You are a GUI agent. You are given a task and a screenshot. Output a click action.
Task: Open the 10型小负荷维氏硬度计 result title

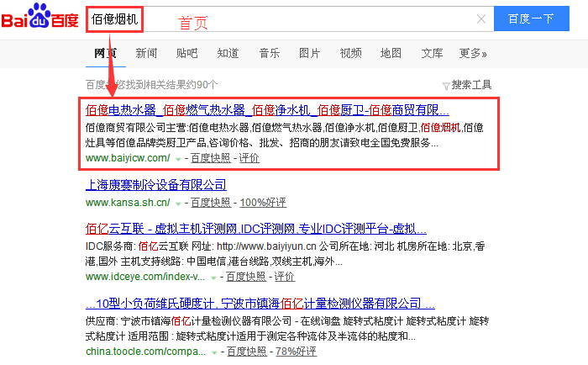[260, 303]
